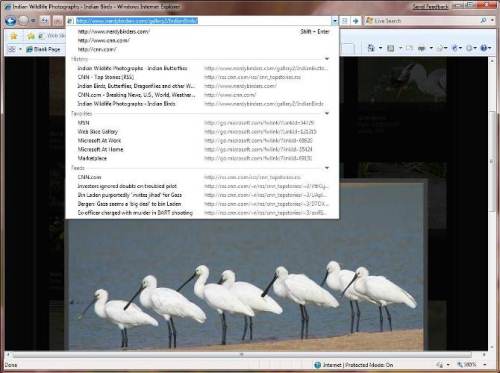This screenshot has height=373, width=500.
Task: Collapse the Favorites section arrow
Action: pos(327,113)
